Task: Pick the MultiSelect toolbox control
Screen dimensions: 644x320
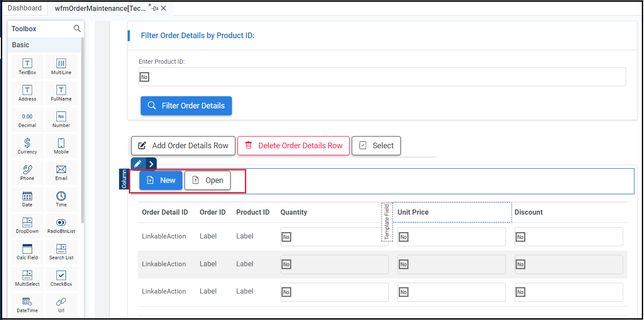Action: [x=27, y=278]
